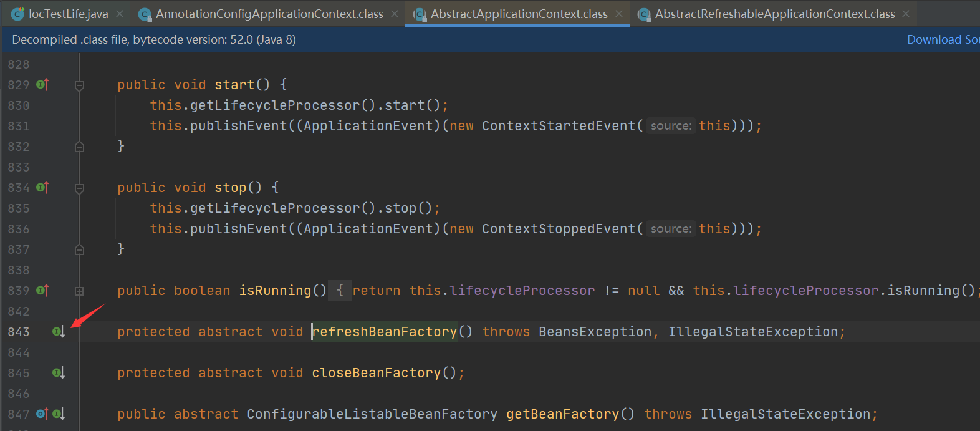Collapse stop() method fold marker at line 834
This screenshot has height=431, width=980.
click(79, 188)
